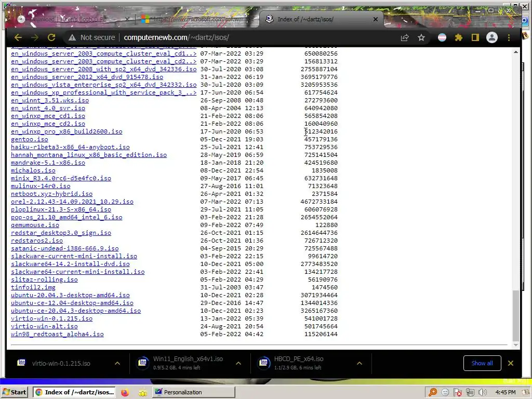Click the page scrollbar down arrow
The width and height of the screenshot is (532, 399).
516,345
